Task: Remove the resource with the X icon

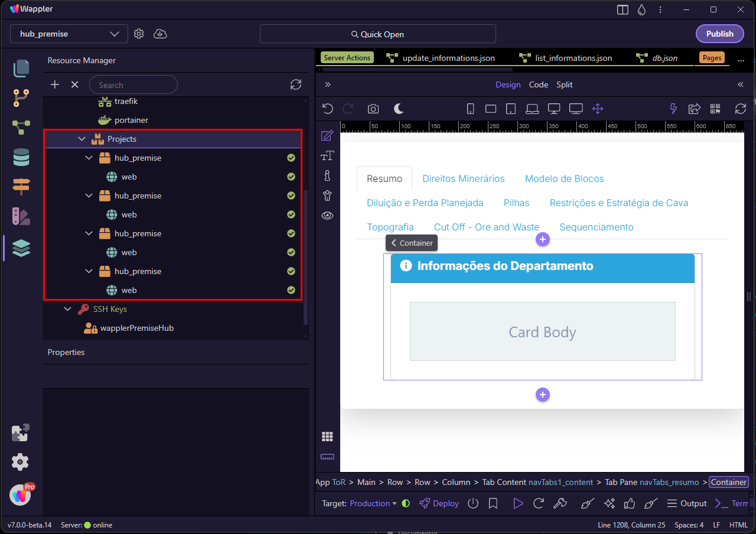Action: [x=75, y=84]
